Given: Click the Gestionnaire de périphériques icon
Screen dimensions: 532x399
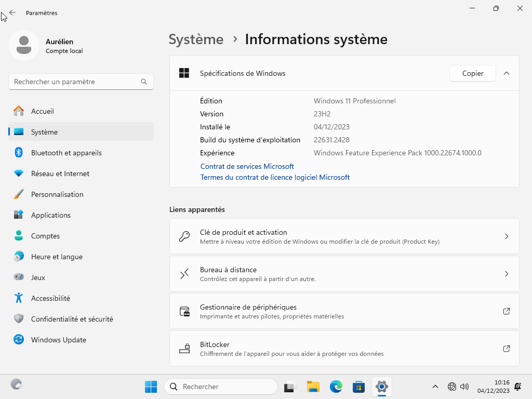Looking at the screenshot, I should [184, 311].
